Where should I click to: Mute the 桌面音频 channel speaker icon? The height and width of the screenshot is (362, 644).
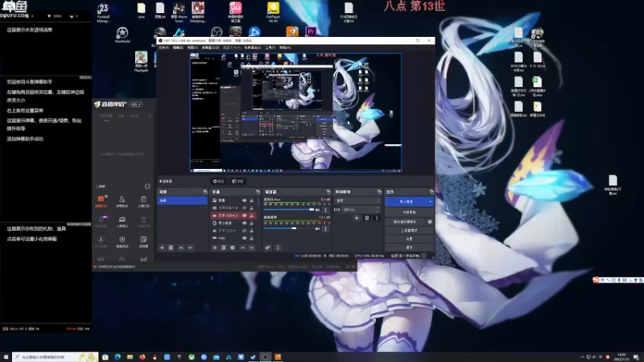point(317,228)
